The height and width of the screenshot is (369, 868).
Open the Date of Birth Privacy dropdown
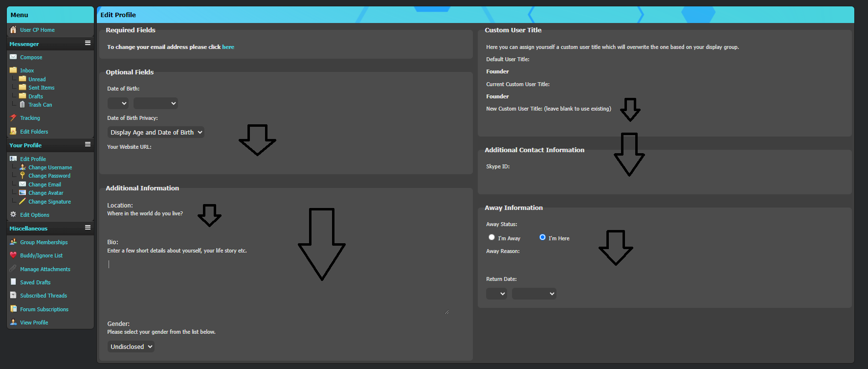click(156, 132)
